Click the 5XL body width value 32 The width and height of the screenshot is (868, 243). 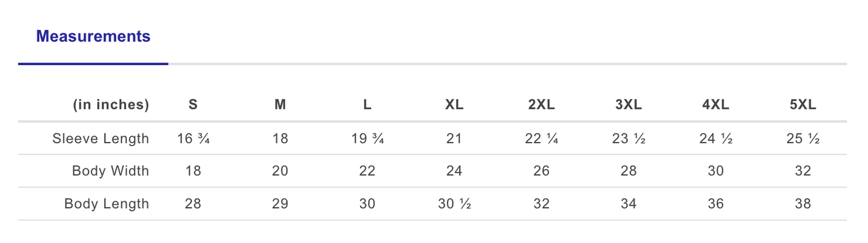coord(803,171)
